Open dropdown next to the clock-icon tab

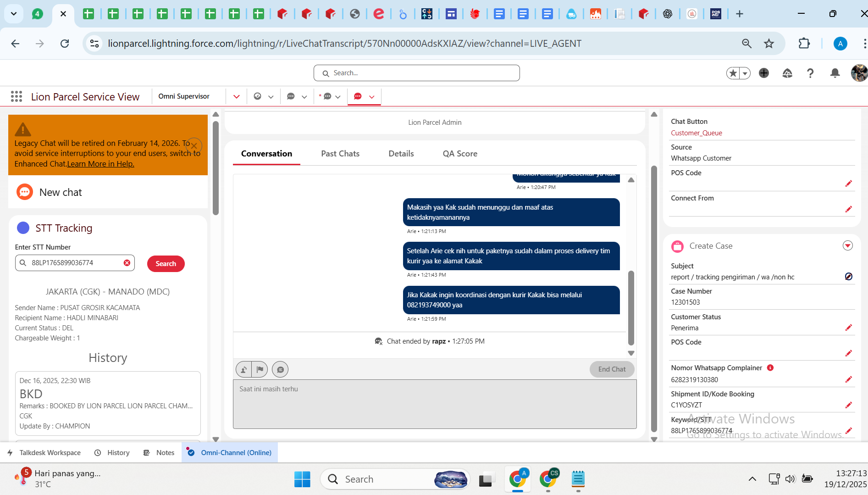click(271, 96)
